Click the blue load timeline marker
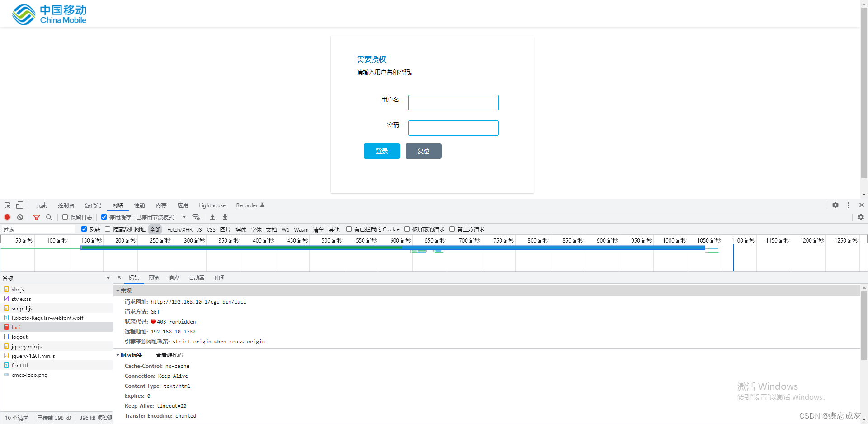 (733, 257)
